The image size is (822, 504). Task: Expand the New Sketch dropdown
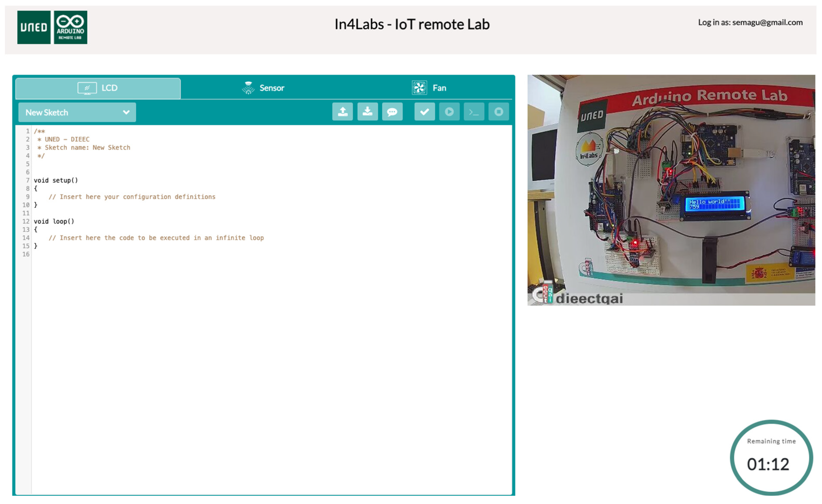coord(77,112)
